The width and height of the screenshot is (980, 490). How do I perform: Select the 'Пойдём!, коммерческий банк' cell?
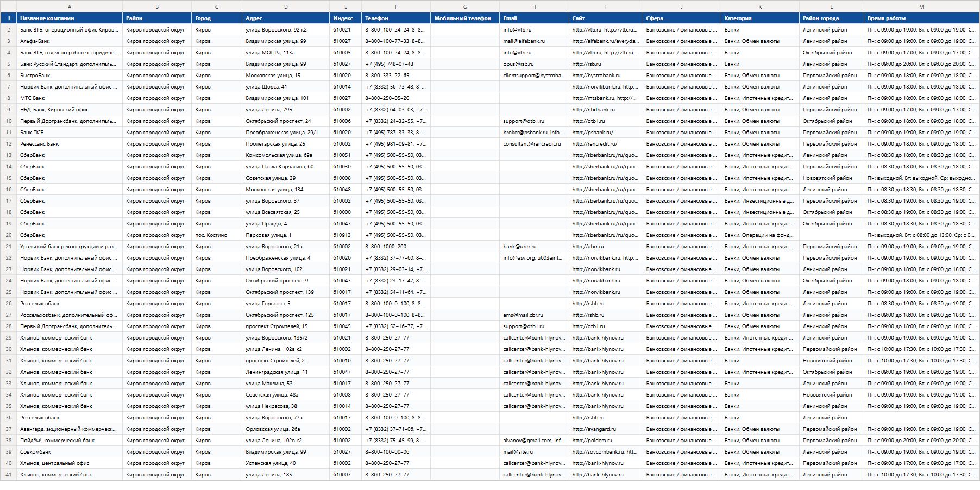pyautogui.click(x=70, y=441)
